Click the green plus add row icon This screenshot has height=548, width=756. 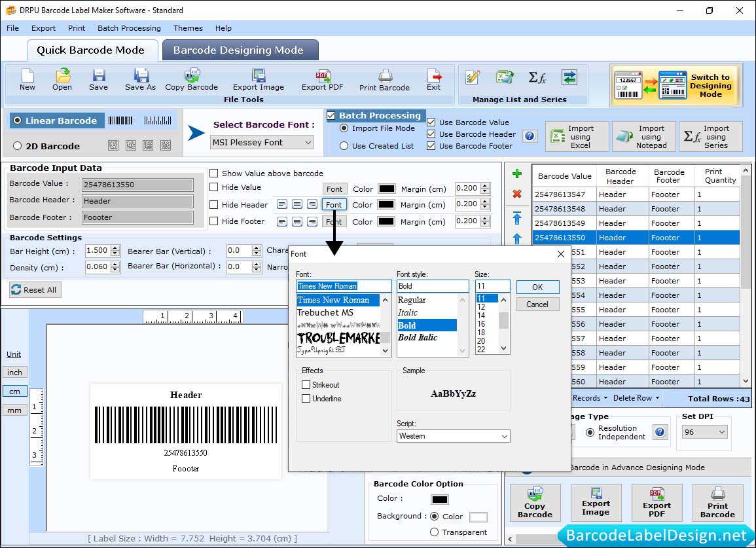tap(517, 174)
